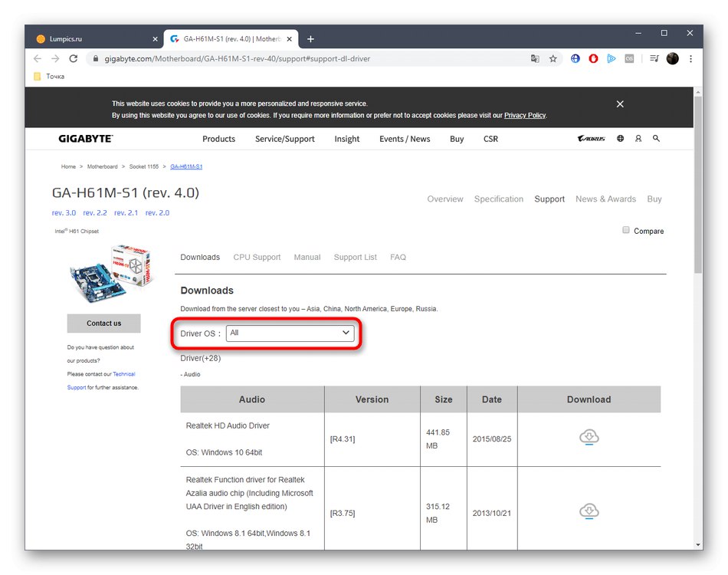Open a new browser tab

pos(310,39)
